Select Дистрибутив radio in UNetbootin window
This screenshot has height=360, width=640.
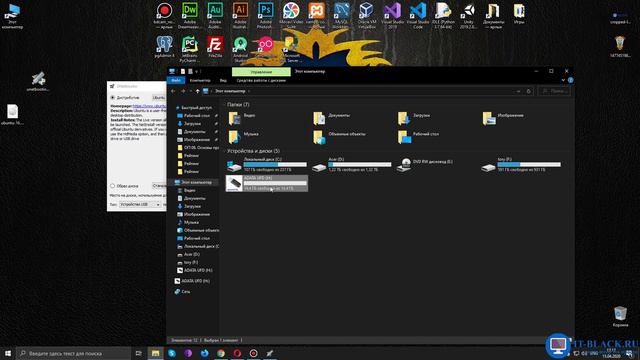(113, 98)
